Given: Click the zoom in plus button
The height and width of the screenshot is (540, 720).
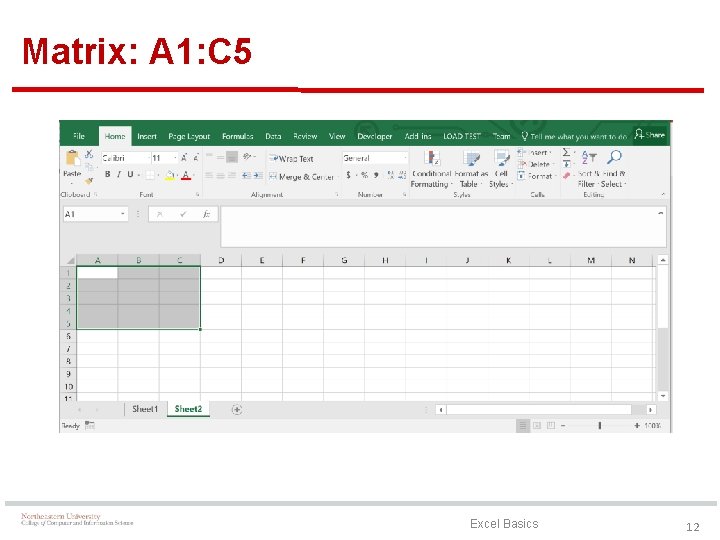Looking at the screenshot, I should (637, 426).
